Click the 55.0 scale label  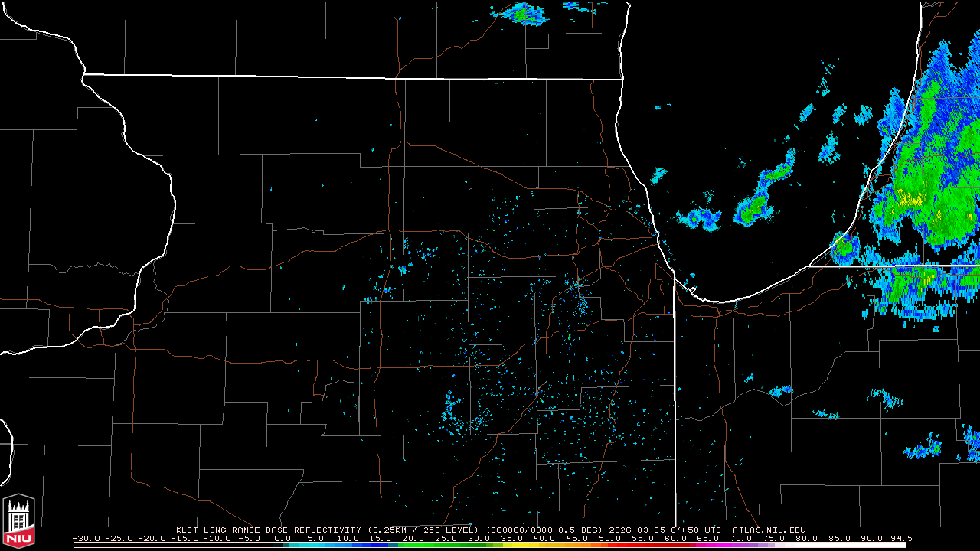(643, 538)
